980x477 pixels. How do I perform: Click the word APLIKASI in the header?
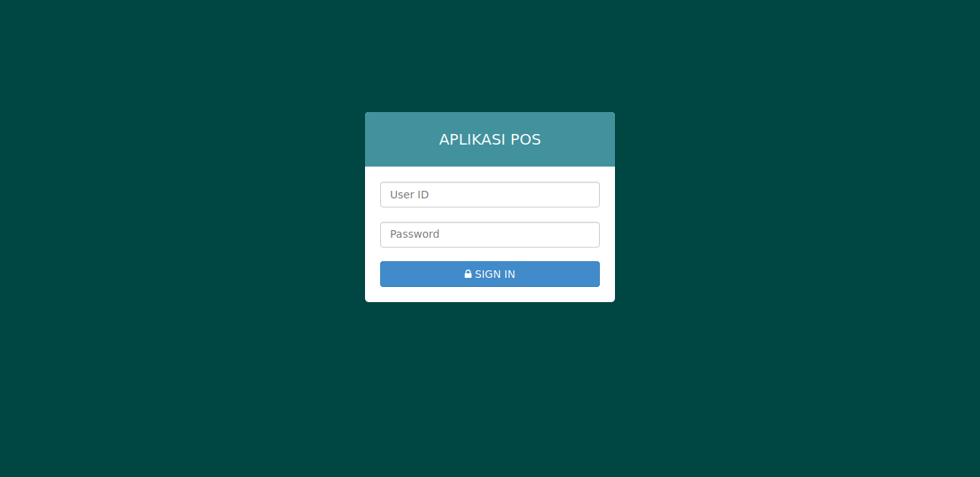click(472, 139)
